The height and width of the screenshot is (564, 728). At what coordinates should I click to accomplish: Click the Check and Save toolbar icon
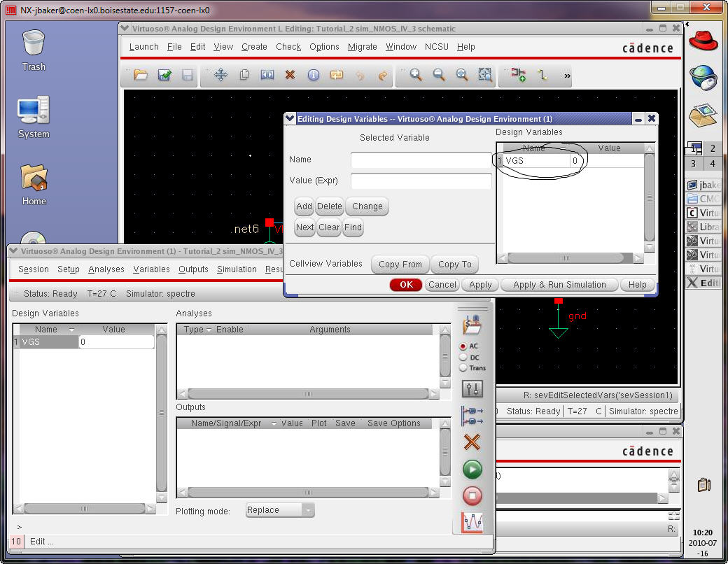164,75
